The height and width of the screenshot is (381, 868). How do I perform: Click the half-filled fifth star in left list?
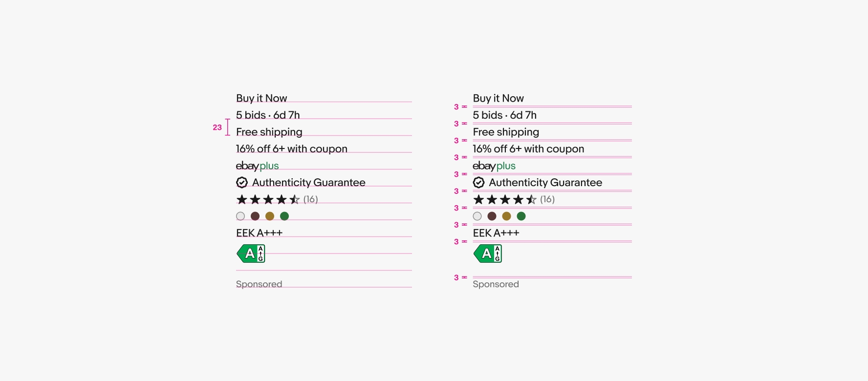294,199
